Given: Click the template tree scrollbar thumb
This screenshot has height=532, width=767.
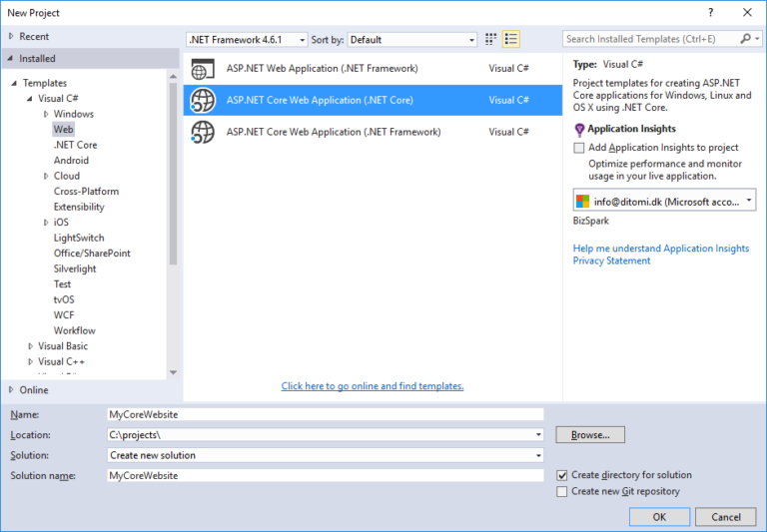Looking at the screenshot, I should pyautogui.click(x=173, y=174).
